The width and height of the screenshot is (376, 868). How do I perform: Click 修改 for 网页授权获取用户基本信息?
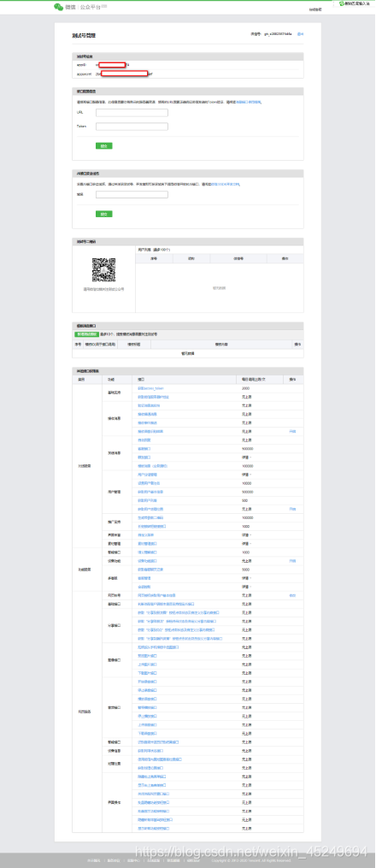292,595
